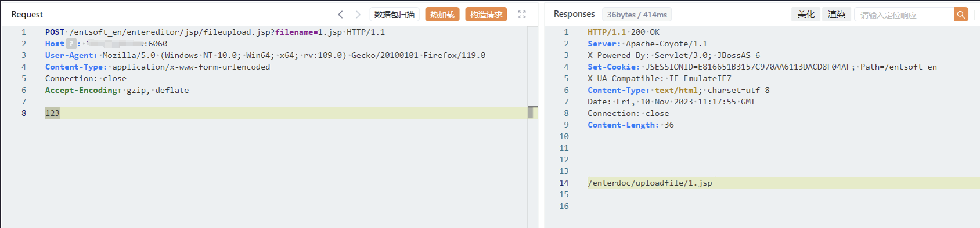980x228 pixels.
Task: Open the 数据包扫描 packet scan option
Action: (394, 15)
